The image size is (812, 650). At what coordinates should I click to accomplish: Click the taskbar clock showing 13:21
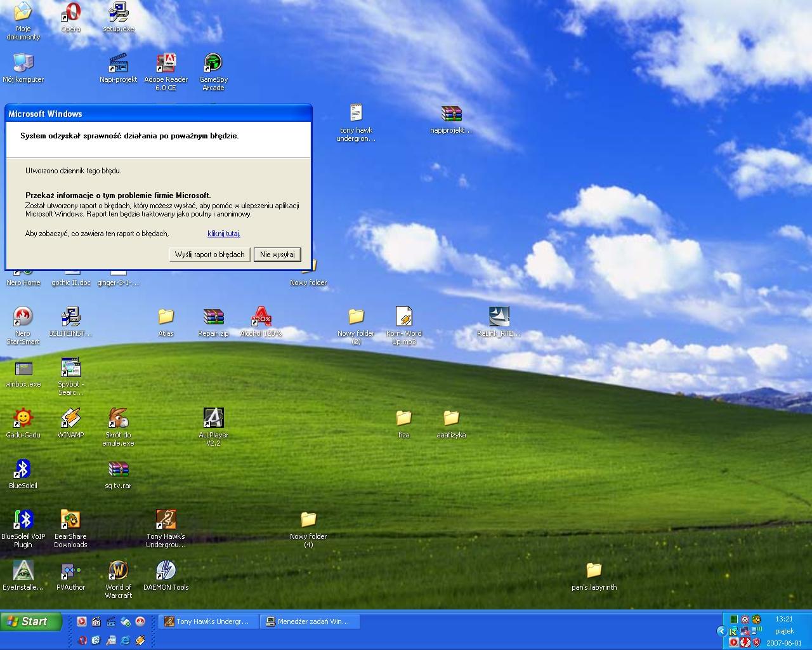(784, 619)
